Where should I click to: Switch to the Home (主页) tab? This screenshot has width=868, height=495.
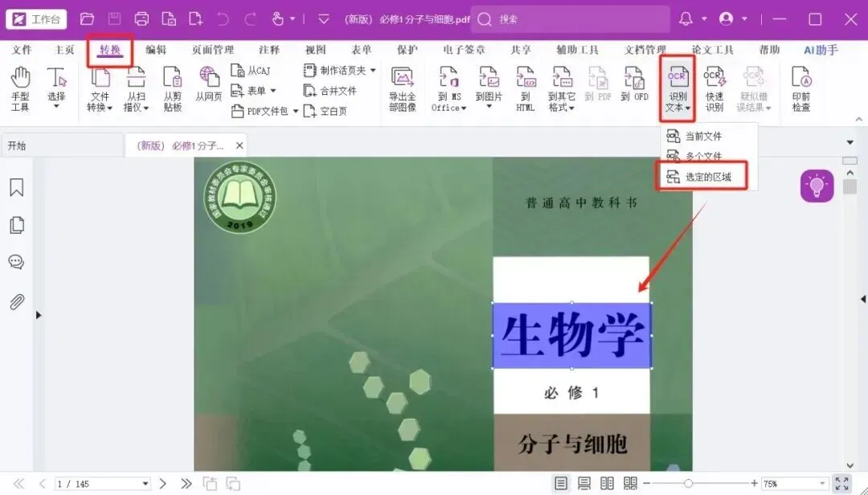(64, 50)
